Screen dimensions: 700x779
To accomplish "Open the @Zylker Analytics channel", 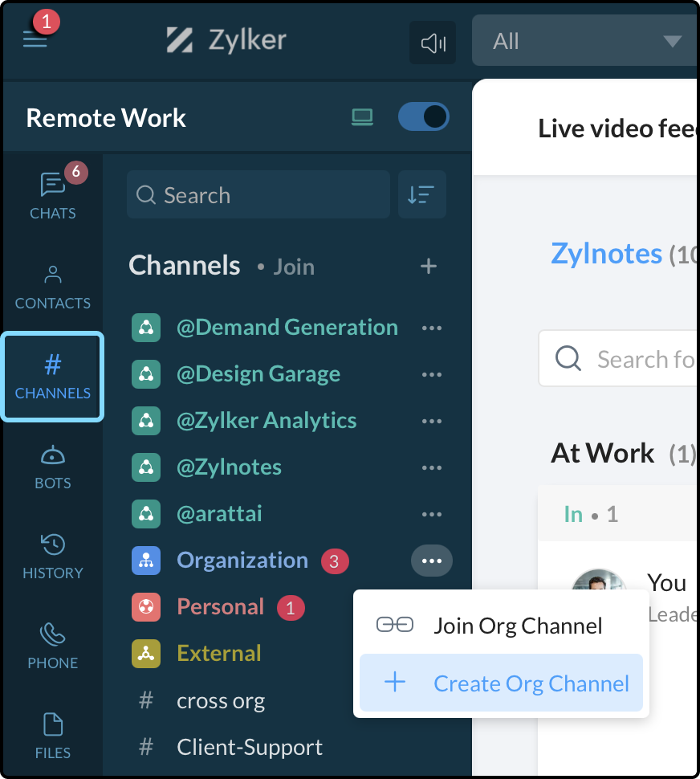I will point(267,421).
